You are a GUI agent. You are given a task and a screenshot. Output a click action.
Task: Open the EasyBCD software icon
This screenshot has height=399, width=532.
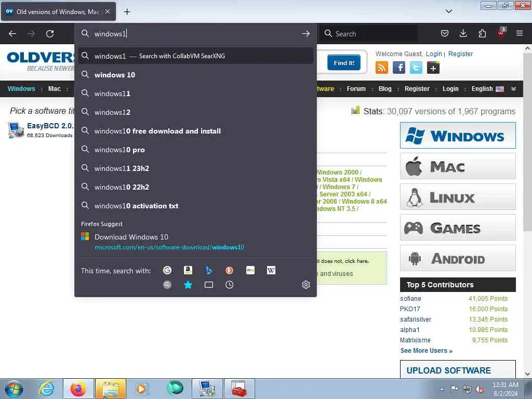coord(16,130)
